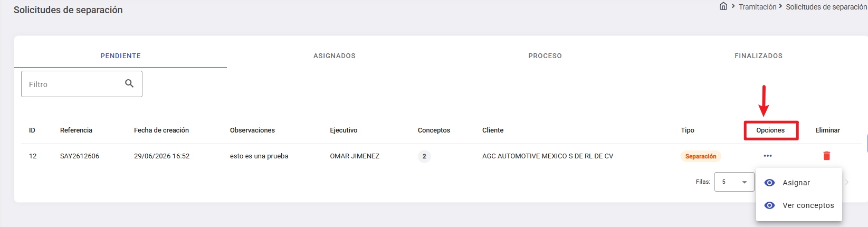Click the search magnifier icon
868x227 pixels.
pyautogui.click(x=129, y=83)
